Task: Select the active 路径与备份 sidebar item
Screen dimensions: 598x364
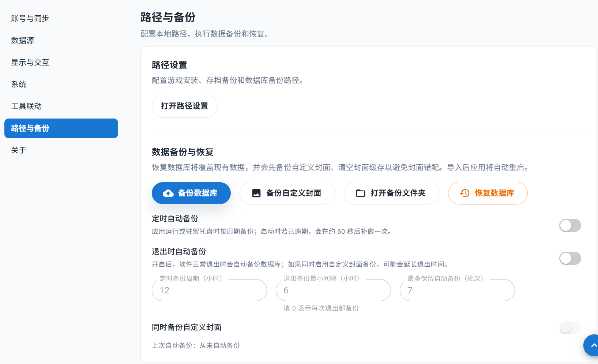Action: click(x=61, y=128)
